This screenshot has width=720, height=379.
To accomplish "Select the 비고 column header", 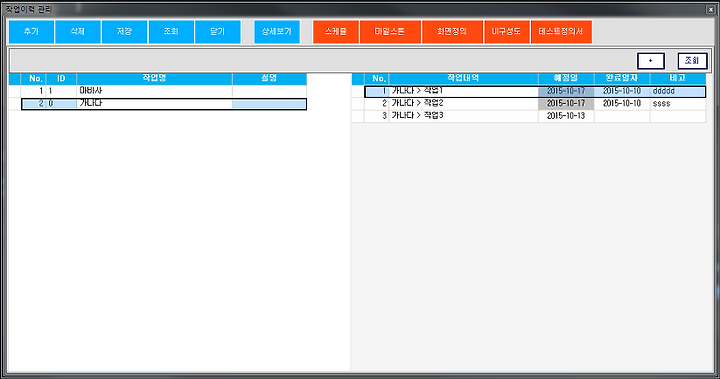I will [678, 79].
